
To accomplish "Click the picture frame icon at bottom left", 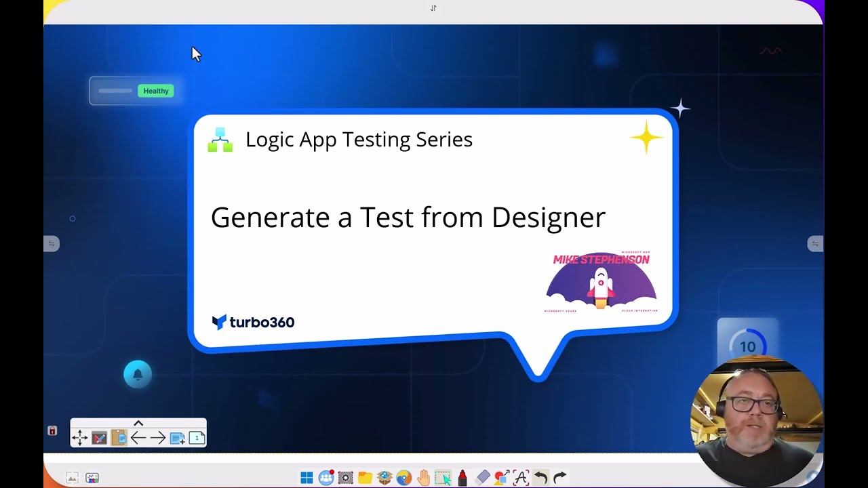I will coord(72,478).
